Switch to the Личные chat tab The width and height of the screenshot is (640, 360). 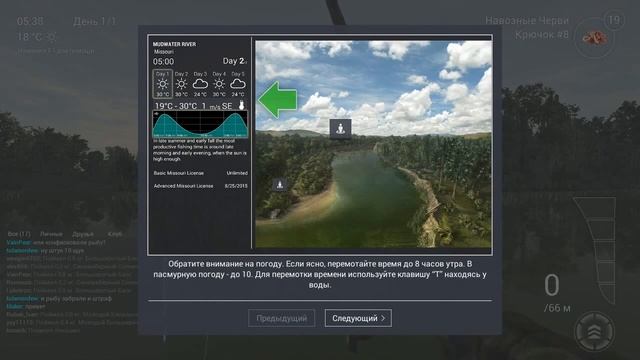pos(51,234)
